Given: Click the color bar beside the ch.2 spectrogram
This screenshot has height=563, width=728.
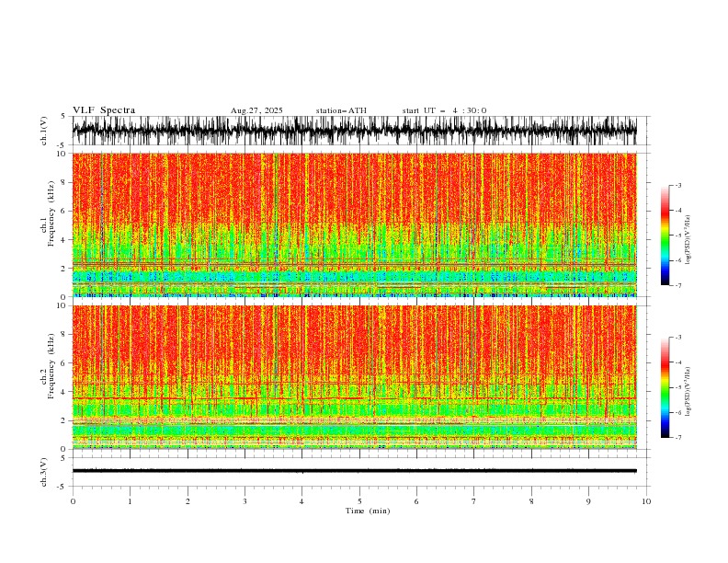Looking at the screenshot, I should [665, 387].
